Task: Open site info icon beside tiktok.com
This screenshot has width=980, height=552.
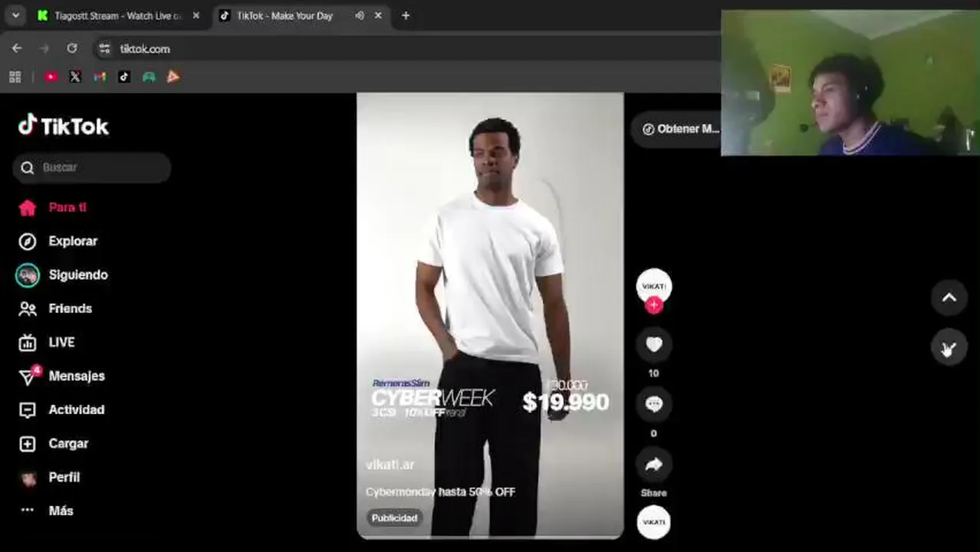Action: pyautogui.click(x=105, y=49)
